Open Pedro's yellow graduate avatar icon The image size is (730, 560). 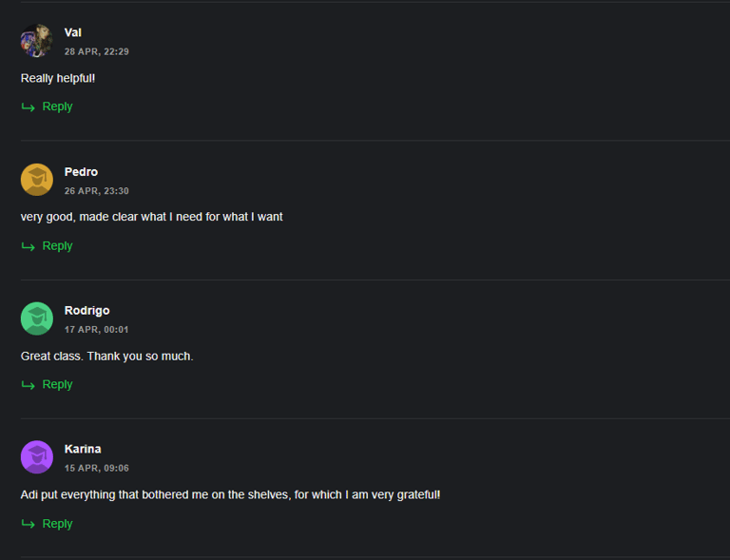[37, 180]
